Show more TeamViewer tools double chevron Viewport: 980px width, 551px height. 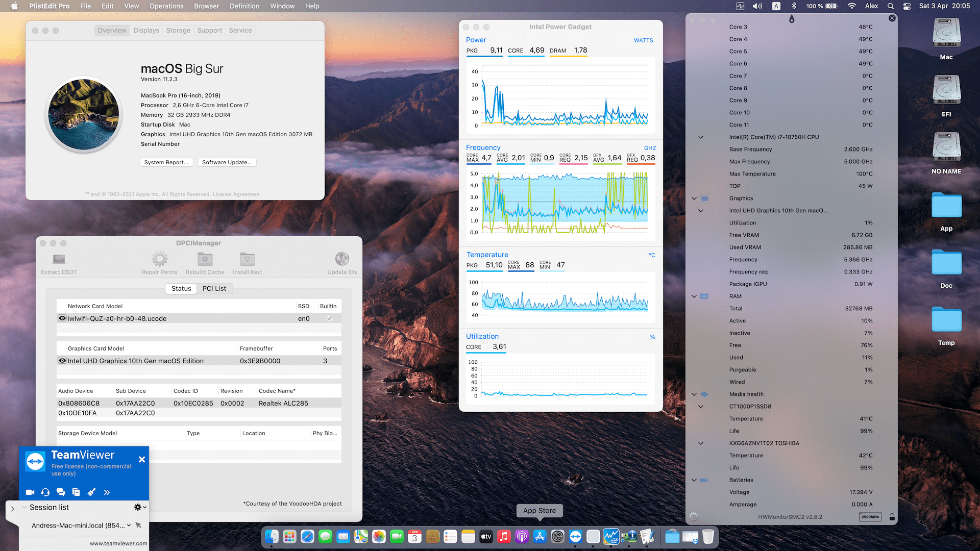[107, 492]
